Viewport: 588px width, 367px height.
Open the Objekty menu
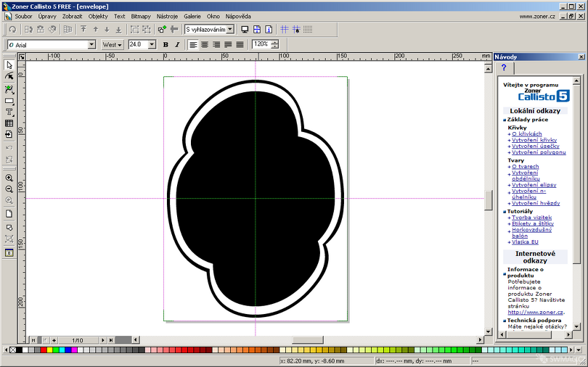tap(98, 17)
